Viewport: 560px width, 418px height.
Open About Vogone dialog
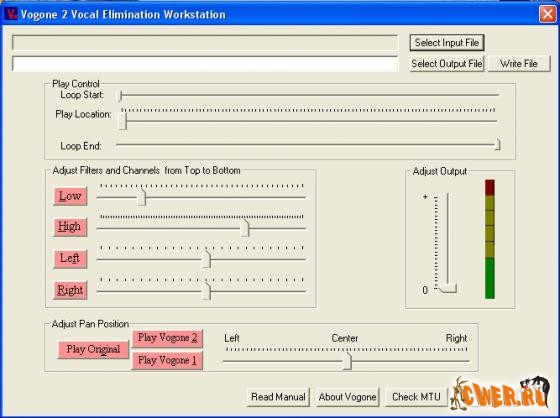[347, 397]
